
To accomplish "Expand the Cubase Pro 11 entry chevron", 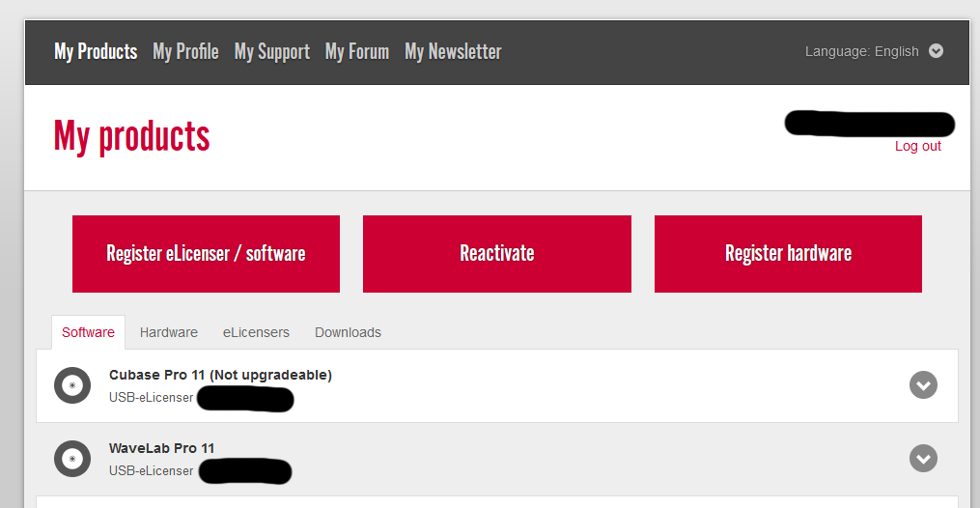I will point(923,385).
